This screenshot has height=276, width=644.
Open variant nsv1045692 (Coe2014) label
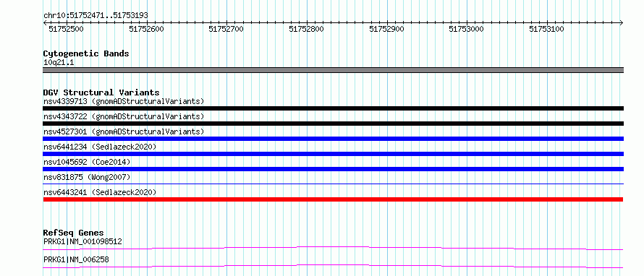click(87, 162)
